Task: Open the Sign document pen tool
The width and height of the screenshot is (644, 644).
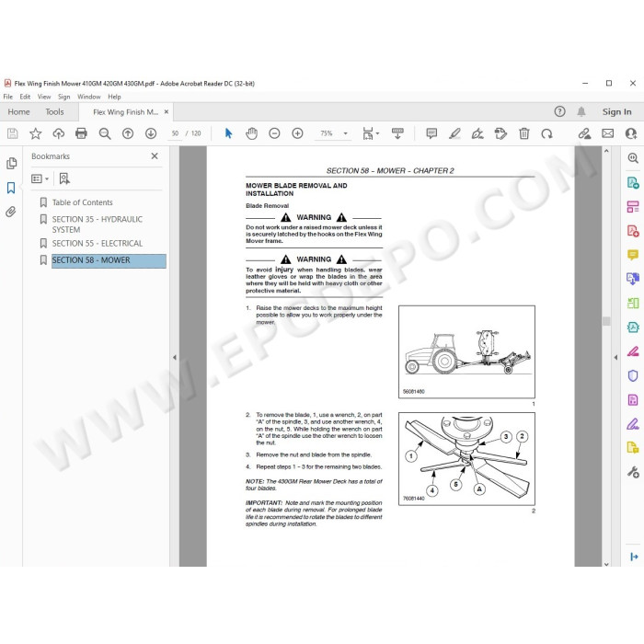Action: (477, 133)
